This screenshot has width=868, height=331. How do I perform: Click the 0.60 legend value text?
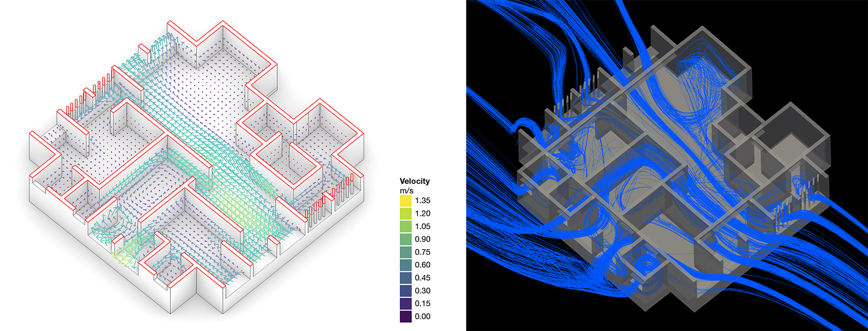coord(423,265)
